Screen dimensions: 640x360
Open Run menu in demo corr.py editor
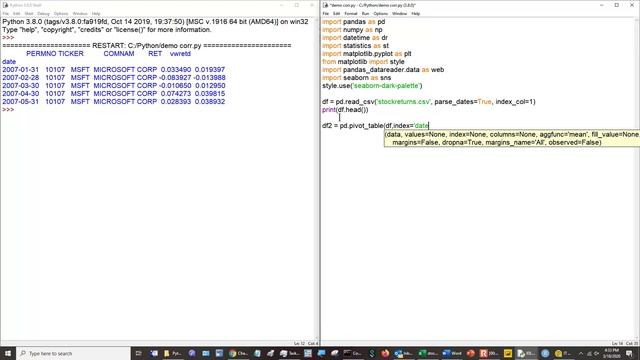[x=365, y=13]
